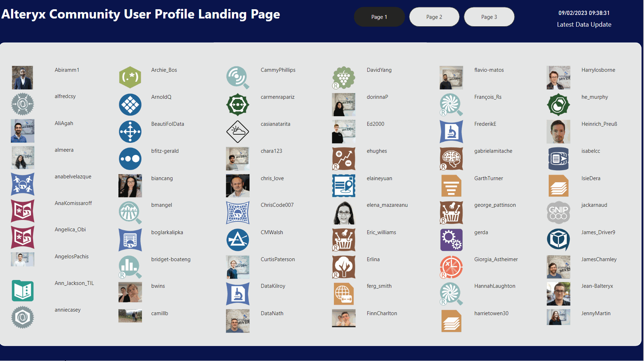Click the swirl magnifier icon beside HannahLaughton
Viewport: 644px width, 361px height.
(x=451, y=294)
